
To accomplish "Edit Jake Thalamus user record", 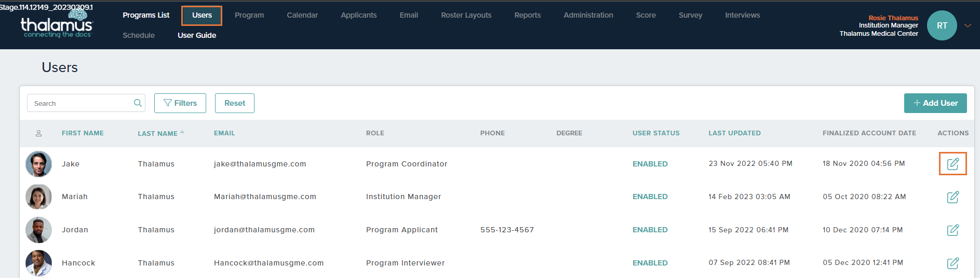I will (952, 164).
